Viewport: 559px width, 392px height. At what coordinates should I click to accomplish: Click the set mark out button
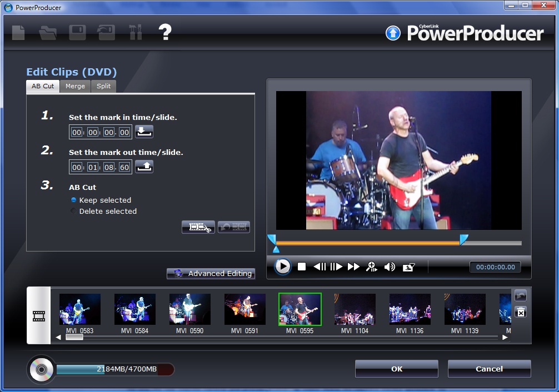(x=144, y=167)
